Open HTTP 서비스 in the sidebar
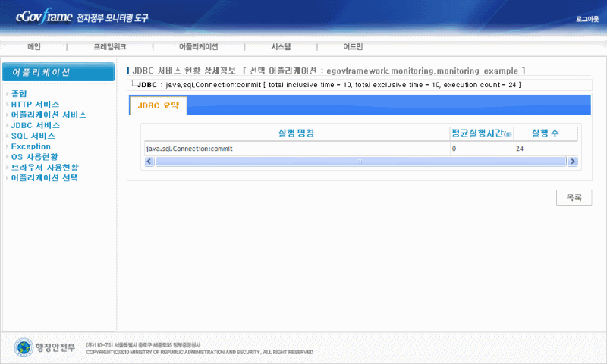The width and height of the screenshot is (607, 364). pos(35,104)
